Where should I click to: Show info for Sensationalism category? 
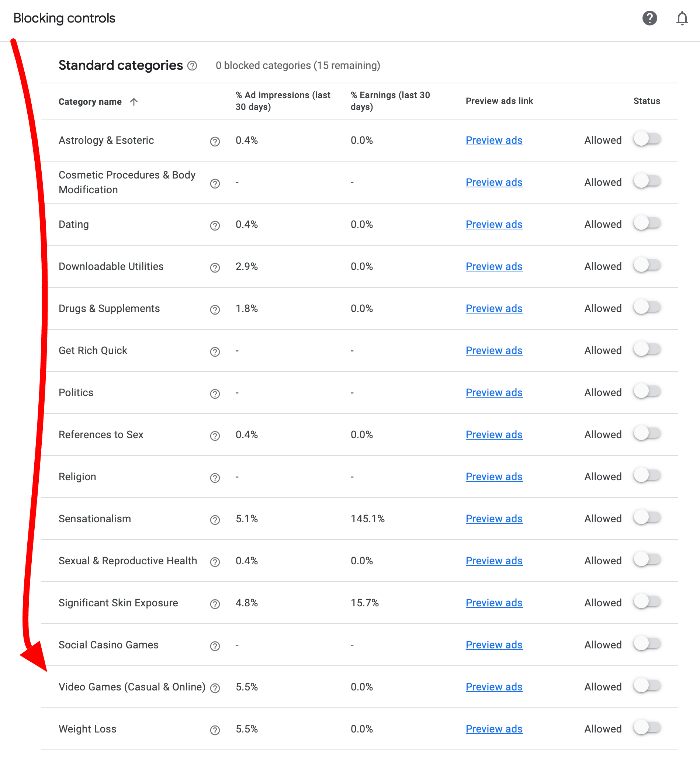pyautogui.click(x=215, y=520)
